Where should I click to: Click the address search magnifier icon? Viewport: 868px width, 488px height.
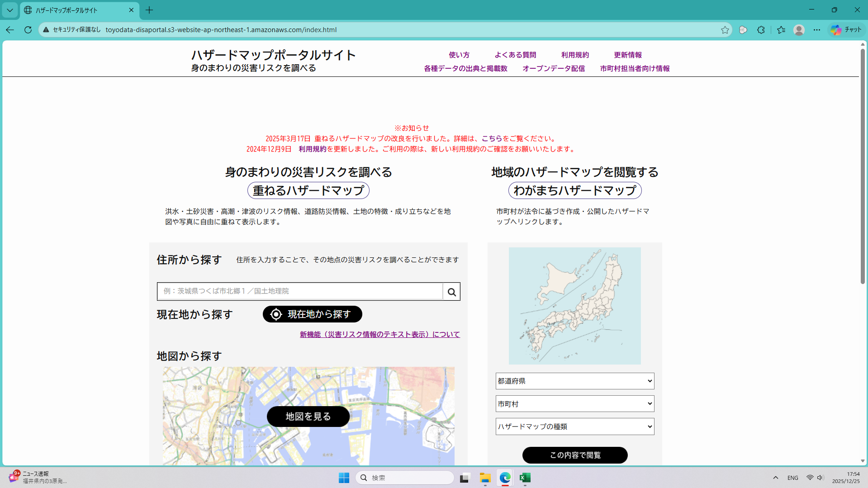451,292
